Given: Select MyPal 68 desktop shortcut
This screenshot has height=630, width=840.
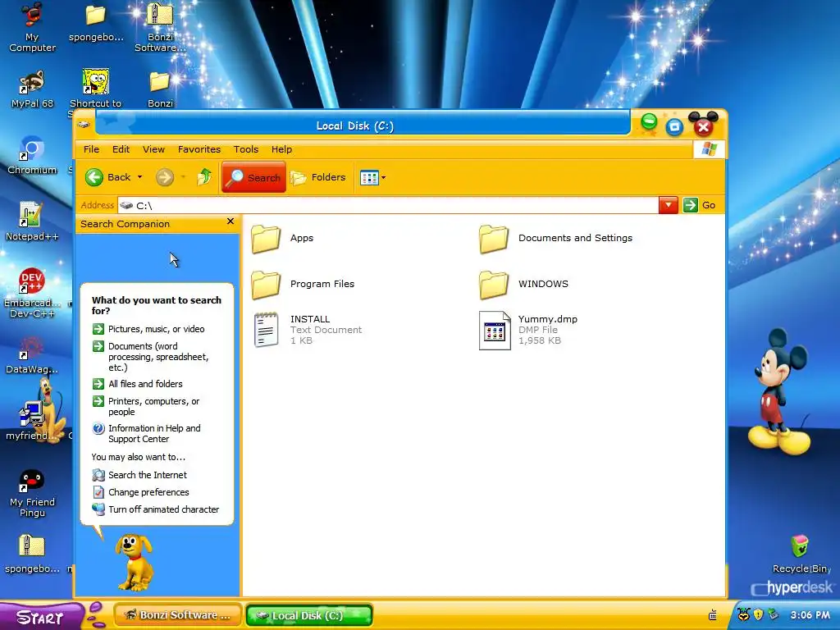Looking at the screenshot, I should (32, 89).
